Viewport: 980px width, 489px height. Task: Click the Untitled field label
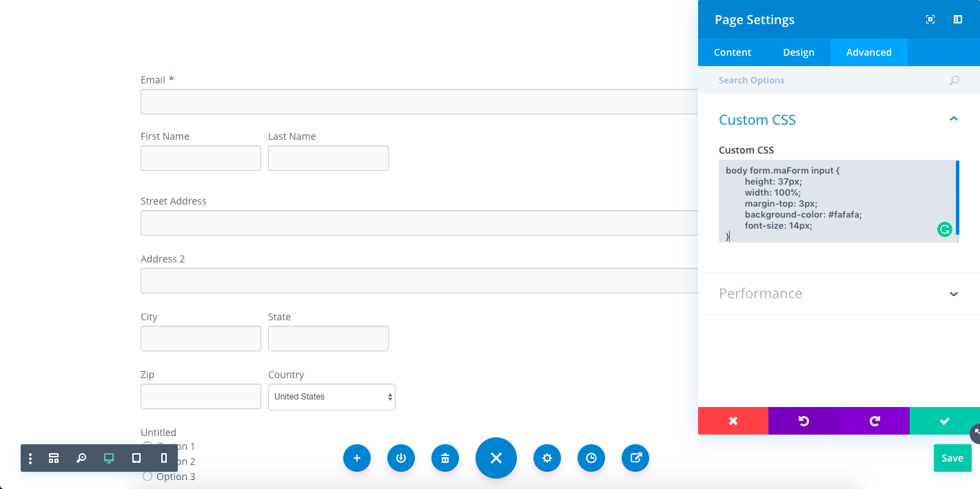point(159,433)
